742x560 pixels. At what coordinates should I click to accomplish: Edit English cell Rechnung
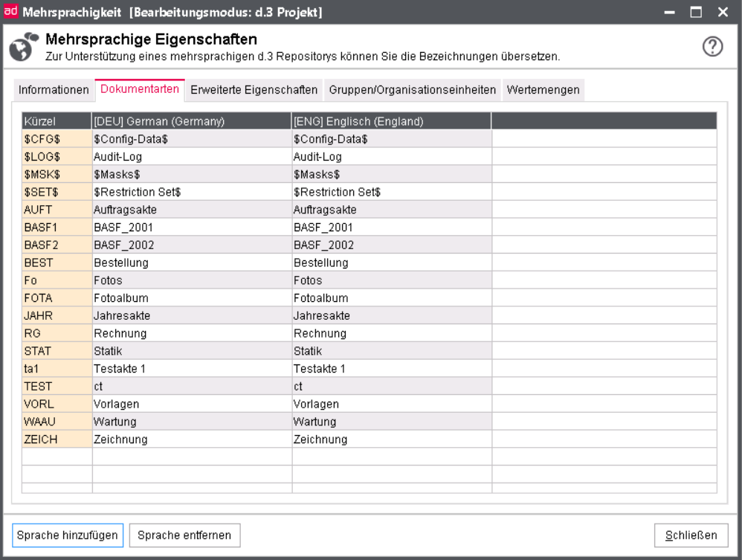click(x=392, y=333)
